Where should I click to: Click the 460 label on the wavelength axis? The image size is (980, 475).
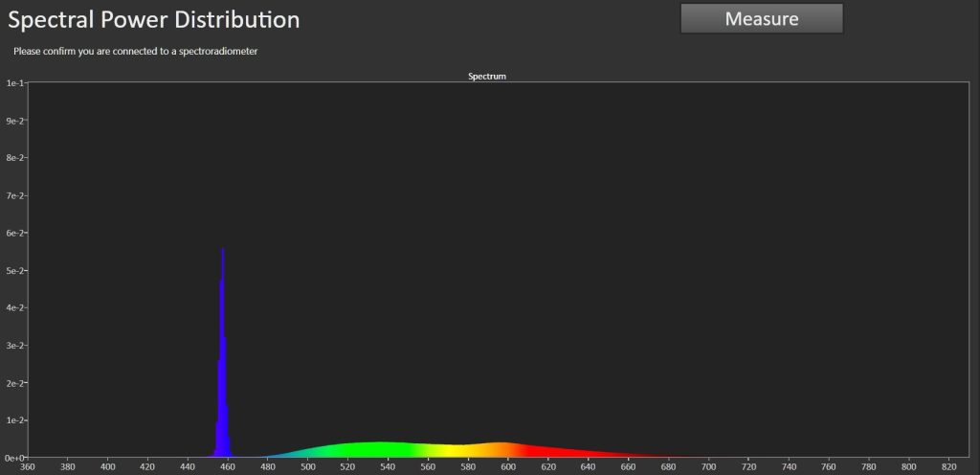click(228, 466)
